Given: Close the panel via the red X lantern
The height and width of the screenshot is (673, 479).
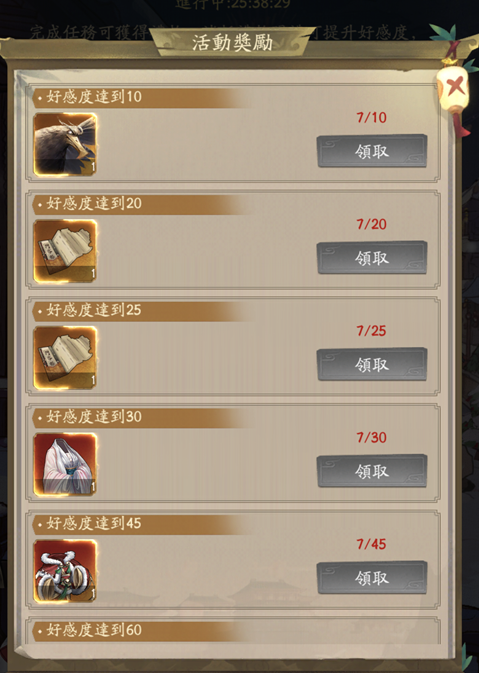Looking at the screenshot, I should (x=454, y=87).
